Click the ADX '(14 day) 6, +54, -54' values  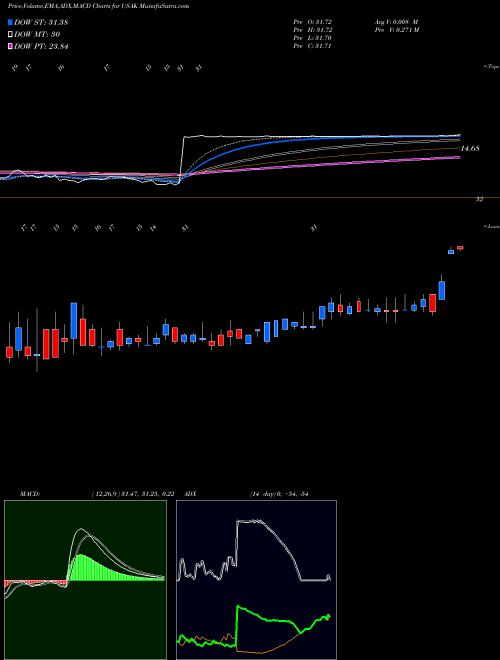(279, 494)
